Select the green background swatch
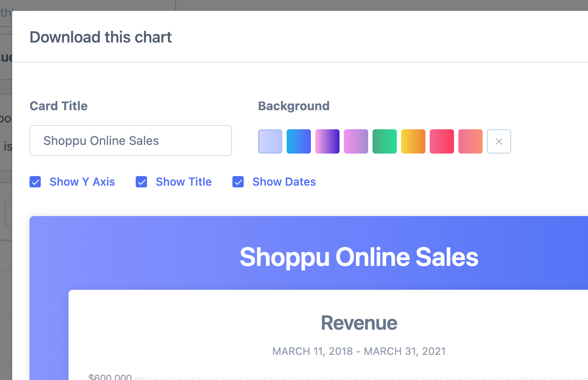Image resolution: width=588 pixels, height=380 pixels. click(x=384, y=141)
